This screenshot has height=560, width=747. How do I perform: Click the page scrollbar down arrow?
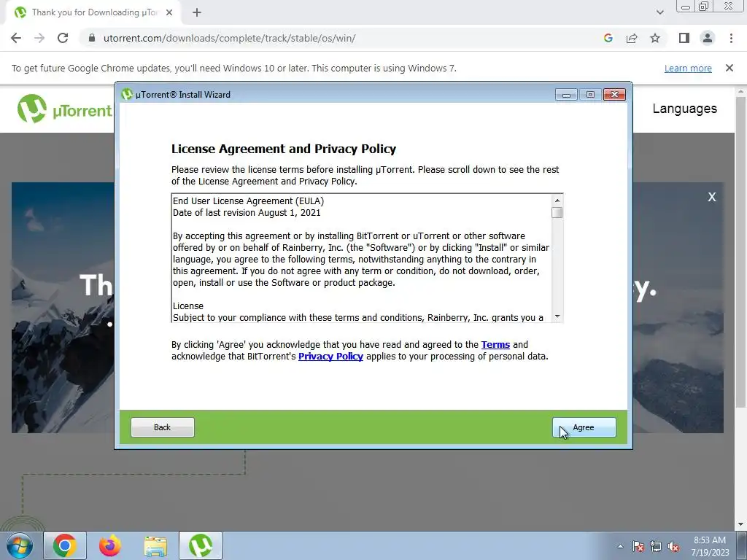[x=741, y=525]
